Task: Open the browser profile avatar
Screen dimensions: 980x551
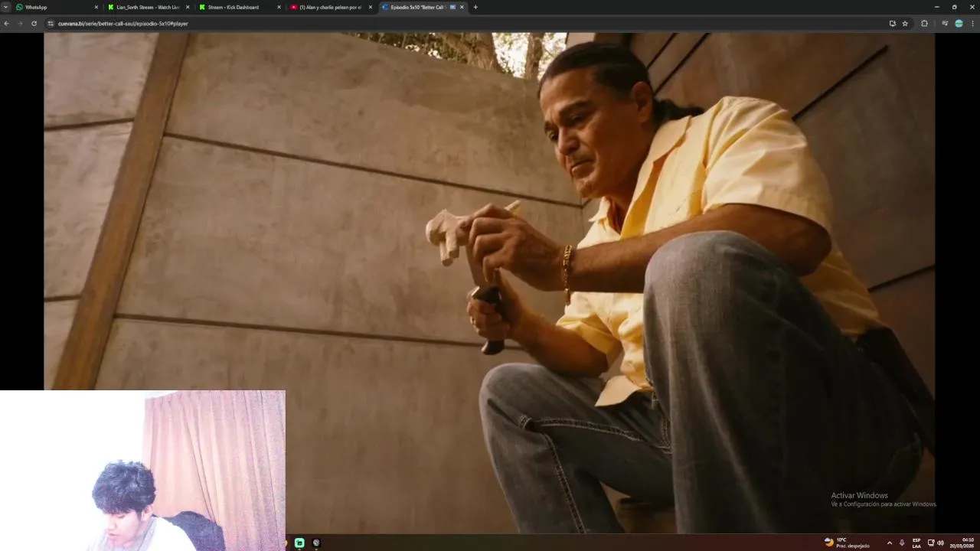Action: pos(959,24)
